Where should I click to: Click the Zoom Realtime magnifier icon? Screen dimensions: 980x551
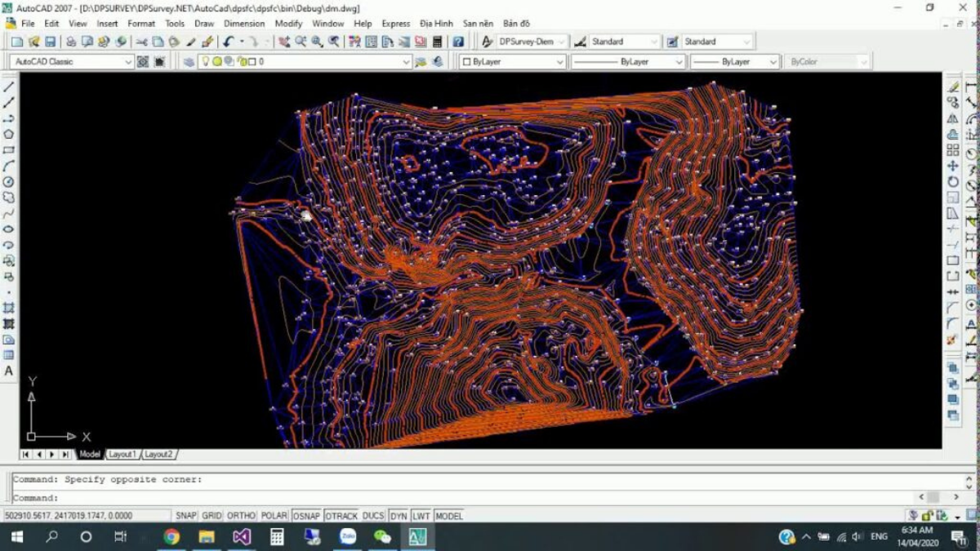[x=301, y=42]
